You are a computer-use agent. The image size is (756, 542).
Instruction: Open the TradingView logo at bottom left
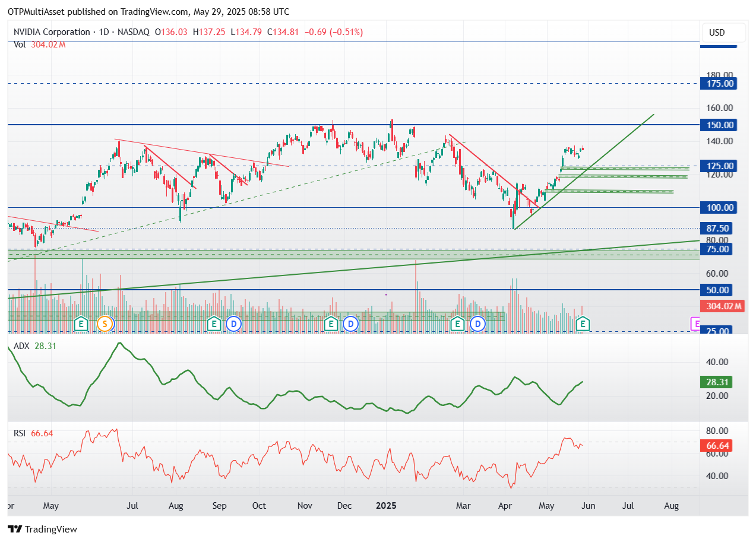pyautogui.click(x=43, y=529)
